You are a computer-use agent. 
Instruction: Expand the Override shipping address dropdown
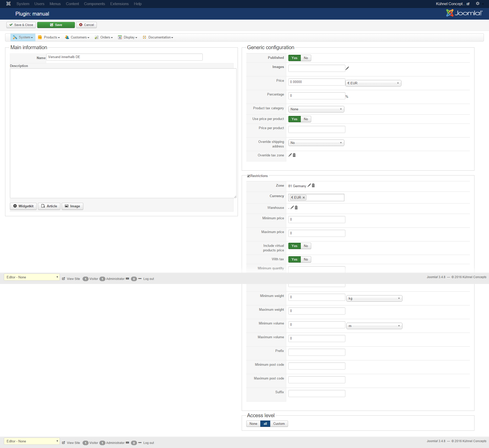point(316,143)
